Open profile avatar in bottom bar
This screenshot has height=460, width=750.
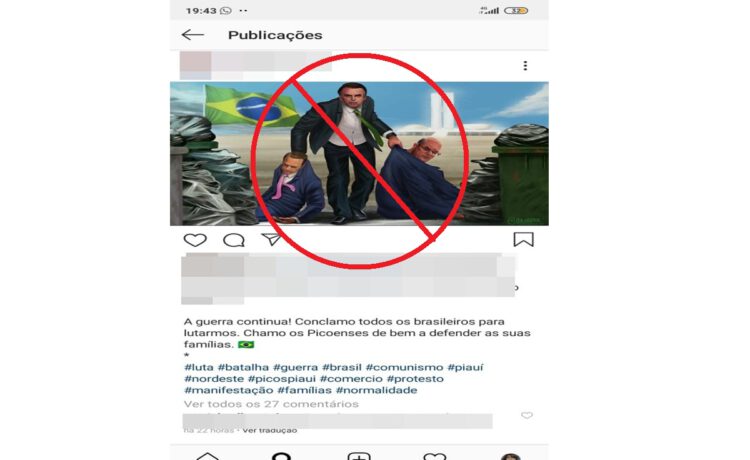[x=511, y=456]
